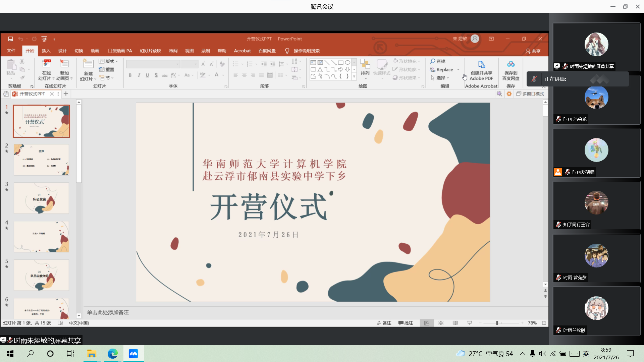Switch to slide sorter view

click(441, 323)
